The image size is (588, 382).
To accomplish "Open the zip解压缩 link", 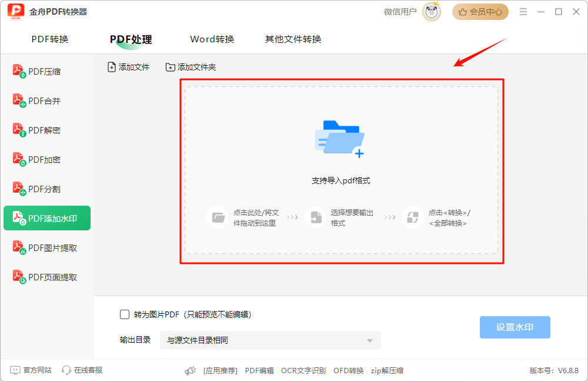I will [387, 371].
